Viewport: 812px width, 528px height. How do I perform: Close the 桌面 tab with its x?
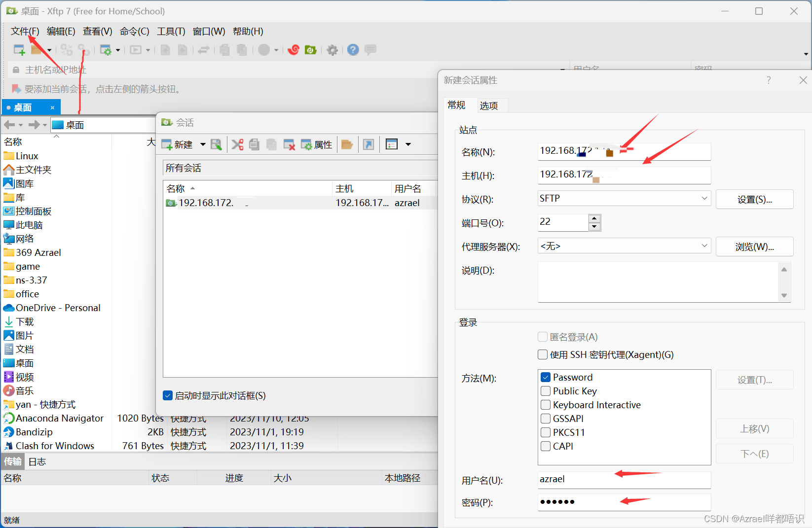(52, 107)
